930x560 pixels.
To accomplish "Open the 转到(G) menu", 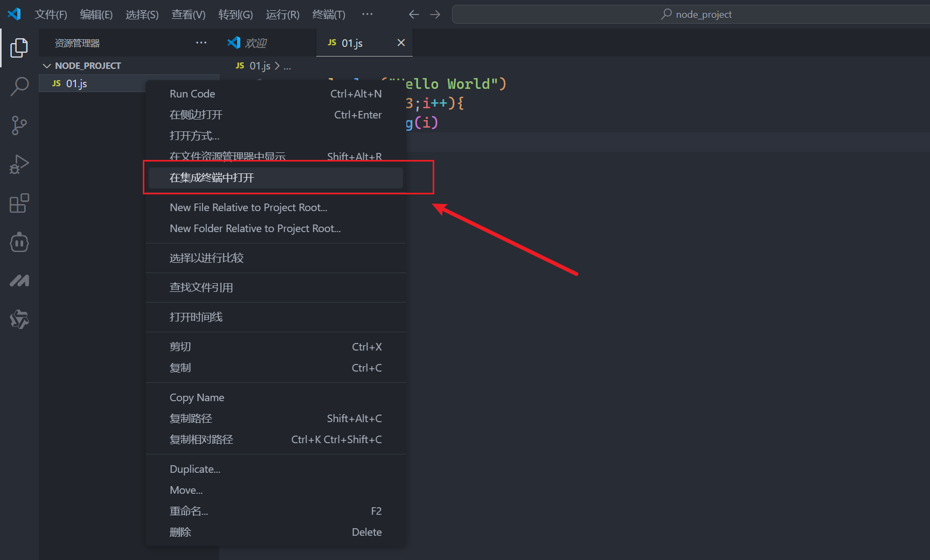I will tap(235, 15).
